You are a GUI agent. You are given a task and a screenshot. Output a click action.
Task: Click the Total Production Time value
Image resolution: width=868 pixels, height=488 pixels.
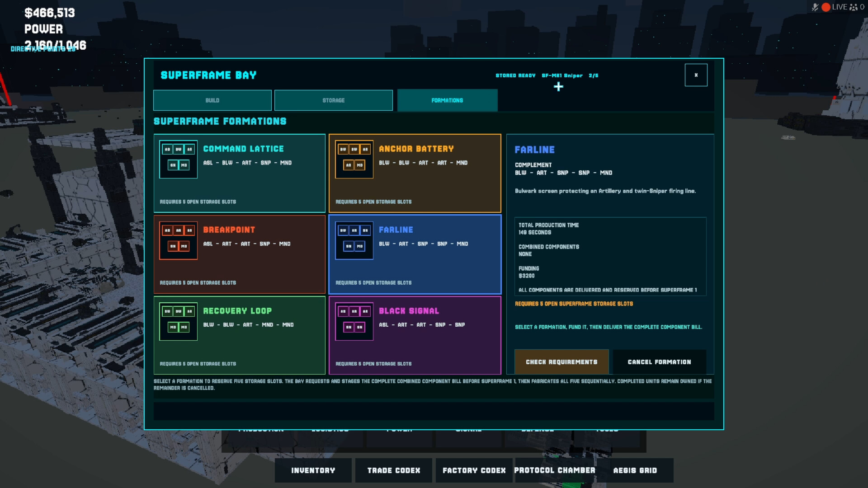(535, 232)
